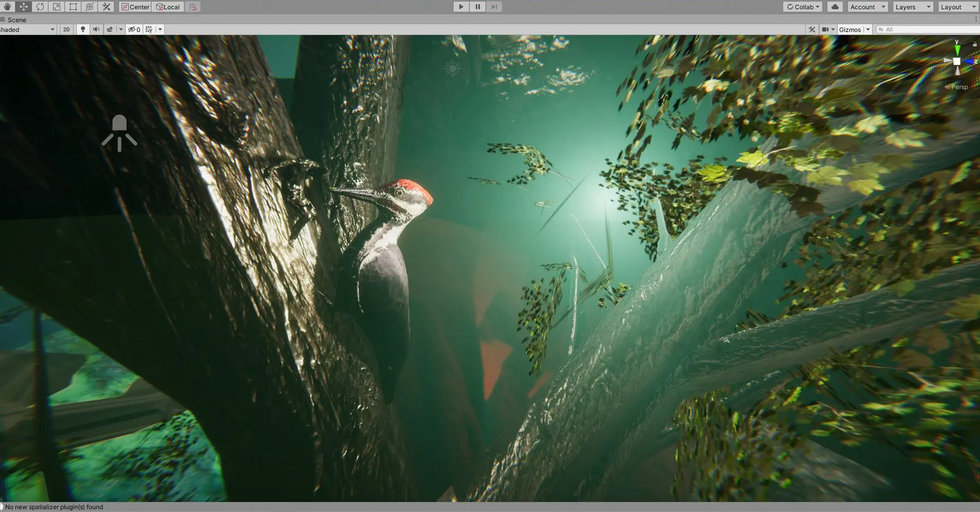This screenshot has width=980, height=512.
Task: Click the spotlight gizmo in the scene
Action: tap(119, 133)
